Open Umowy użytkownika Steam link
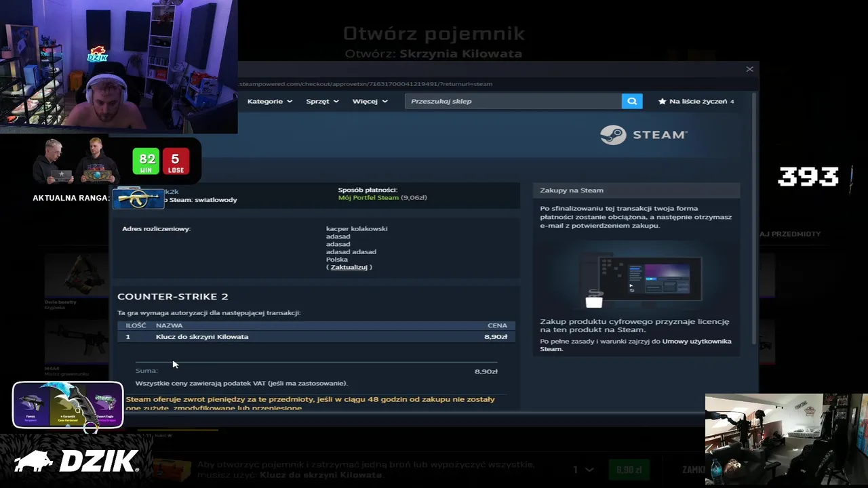This screenshot has height=488, width=868. [x=635, y=345]
